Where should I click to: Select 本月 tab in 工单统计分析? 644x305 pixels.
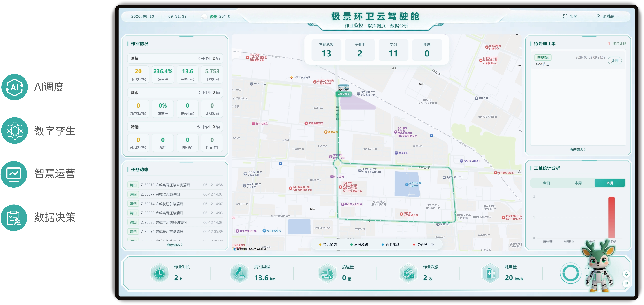[610, 183]
